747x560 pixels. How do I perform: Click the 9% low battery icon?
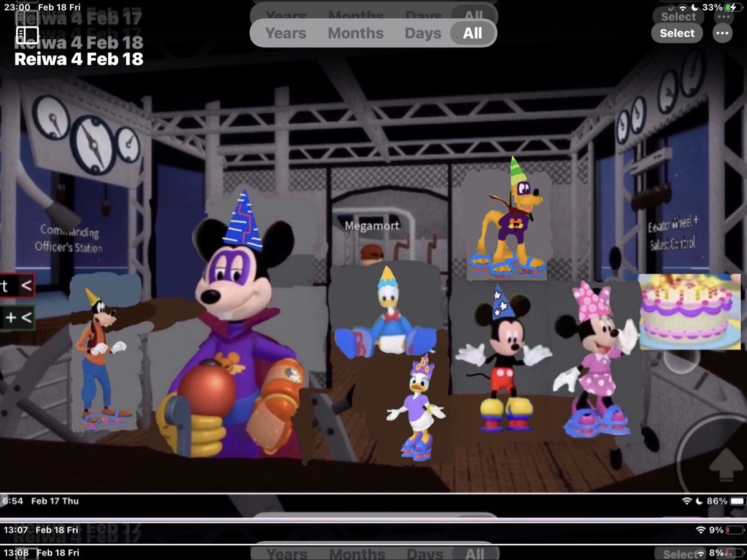[735, 530]
